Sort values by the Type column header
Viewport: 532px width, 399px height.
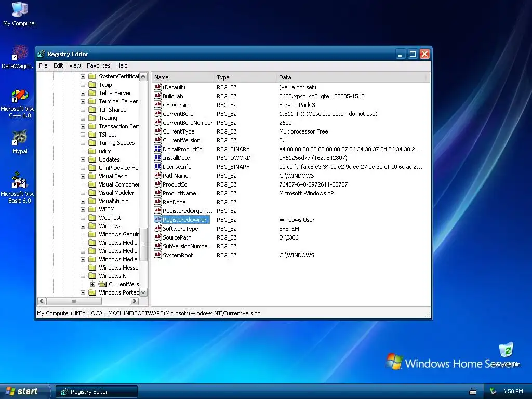pyautogui.click(x=245, y=77)
